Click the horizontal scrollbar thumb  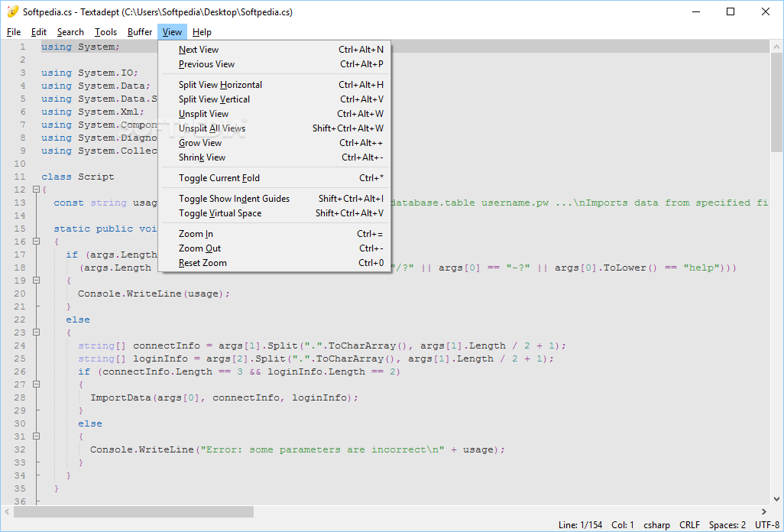[x=134, y=511]
